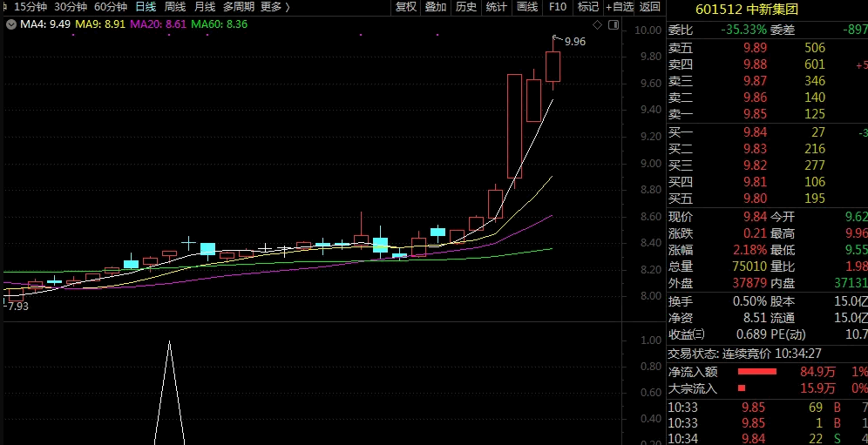868x445 pixels.
Task: Select the 买五 9.80 order row
Action: pos(767,199)
